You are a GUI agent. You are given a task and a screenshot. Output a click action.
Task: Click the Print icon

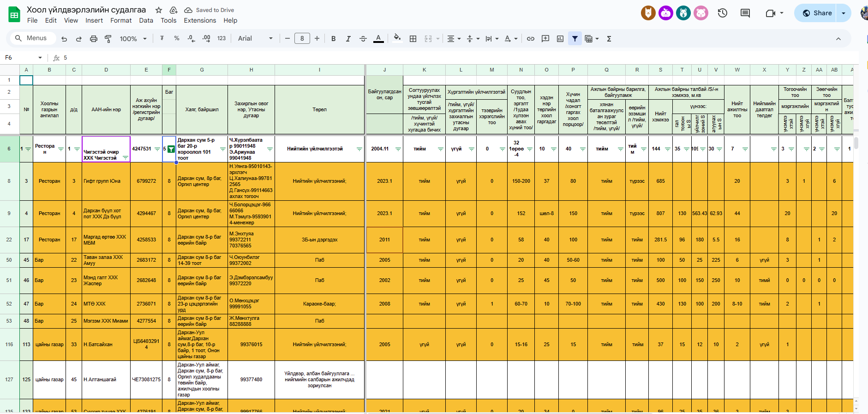(x=94, y=39)
